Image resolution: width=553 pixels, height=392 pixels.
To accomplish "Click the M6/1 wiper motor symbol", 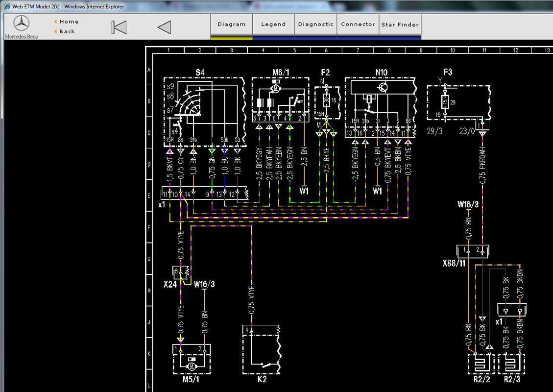I will tap(281, 100).
